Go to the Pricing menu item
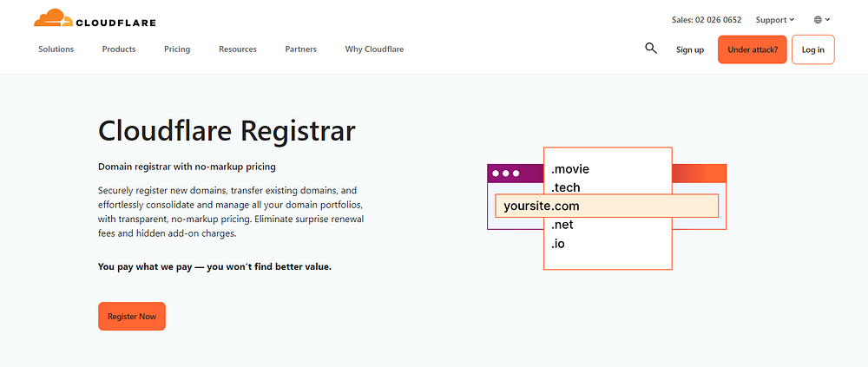Image resolution: width=868 pixels, height=367 pixels. (177, 49)
